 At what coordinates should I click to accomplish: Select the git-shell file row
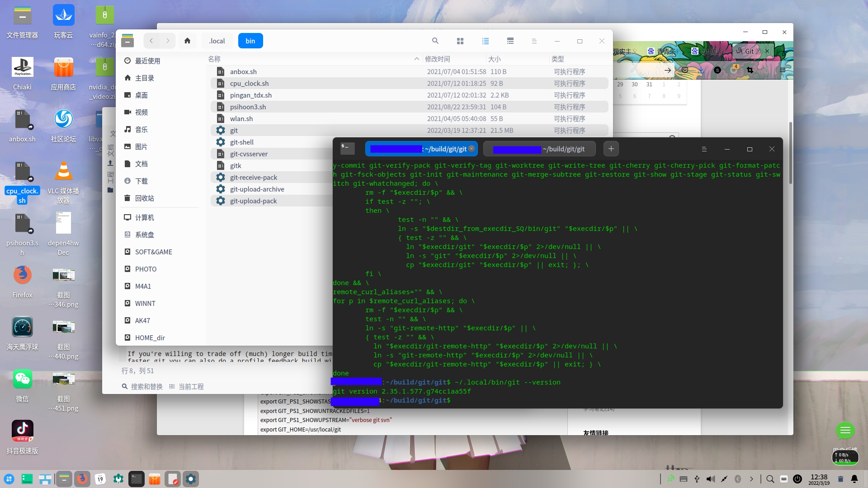(x=242, y=142)
